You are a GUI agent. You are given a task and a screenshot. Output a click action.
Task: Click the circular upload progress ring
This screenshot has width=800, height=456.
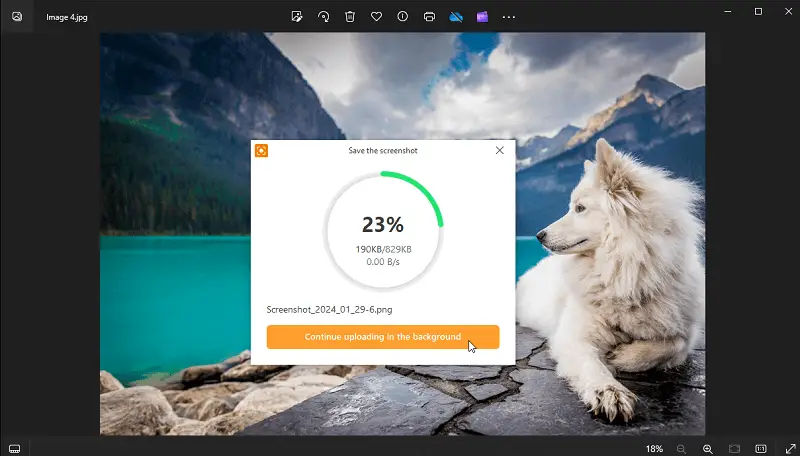click(x=383, y=231)
